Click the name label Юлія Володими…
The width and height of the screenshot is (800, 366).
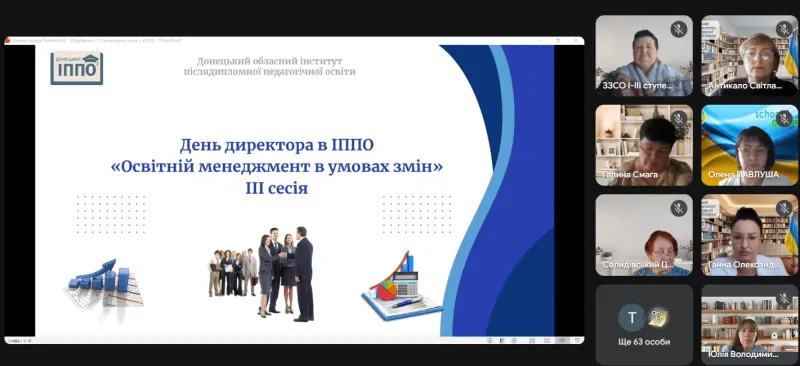(x=743, y=354)
